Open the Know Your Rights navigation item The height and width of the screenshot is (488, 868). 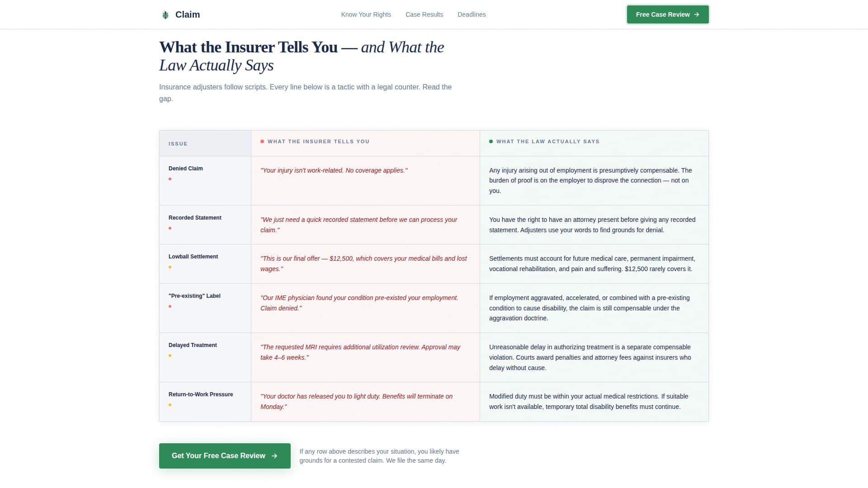[366, 14]
